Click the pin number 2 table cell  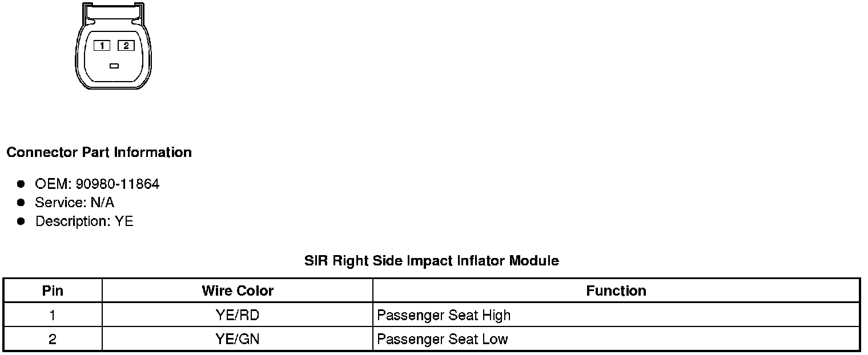(x=53, y=339)
